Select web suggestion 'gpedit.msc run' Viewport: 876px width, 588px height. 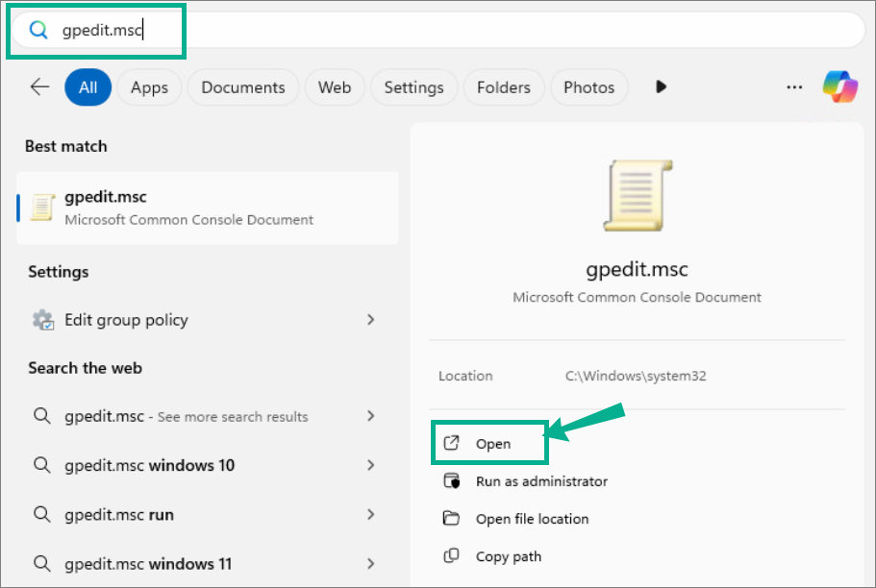[x=208, y=514]
